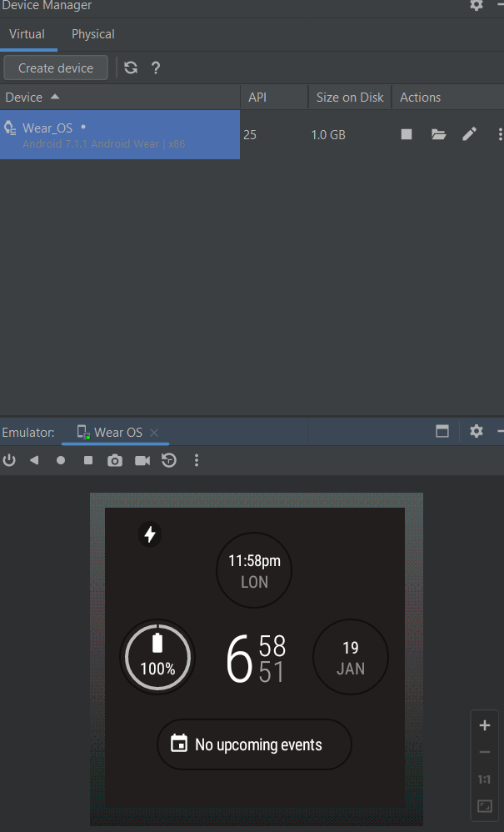This screenshot has width=504, height=832.
Task: Stop the Wear_OS virtual device
Action: pos(407,134)
